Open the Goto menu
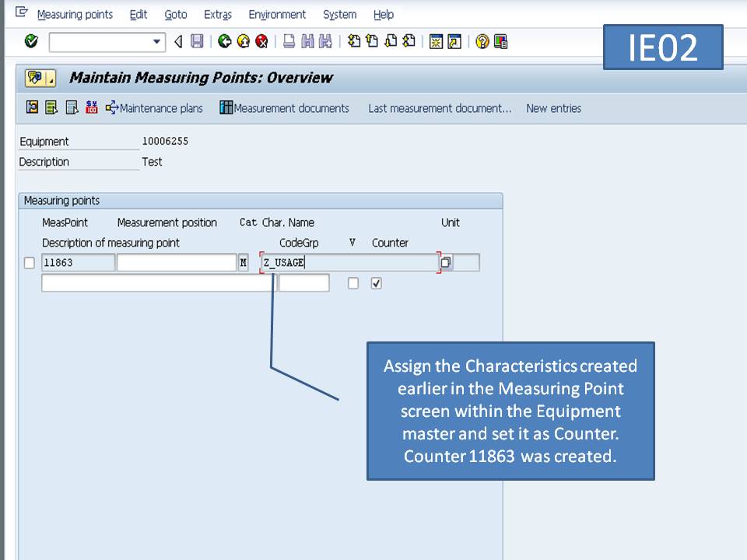747x560 pixels. 176,15
